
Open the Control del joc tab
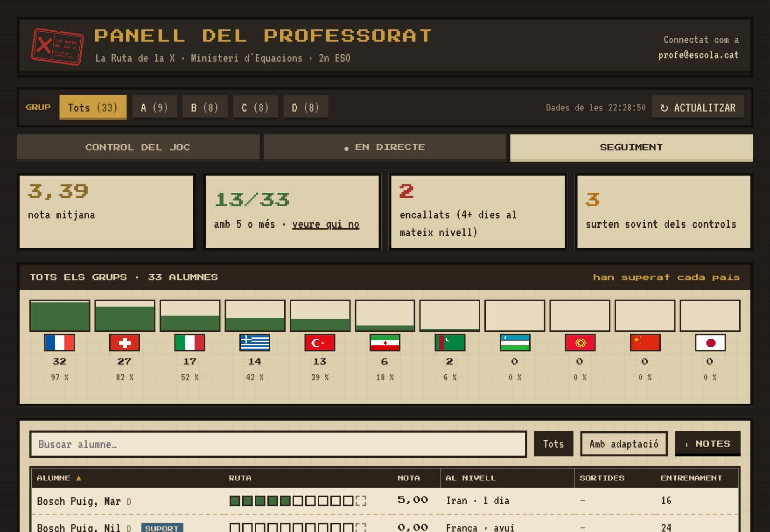(138, 147)
